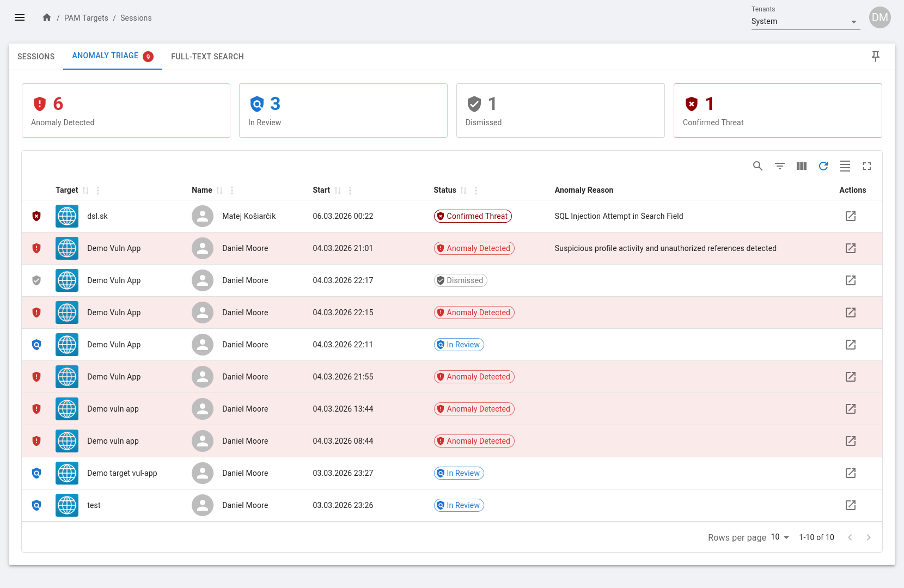Open the DM user avatar menu
This screenshot has width=904, height=588.
(879, 17)
